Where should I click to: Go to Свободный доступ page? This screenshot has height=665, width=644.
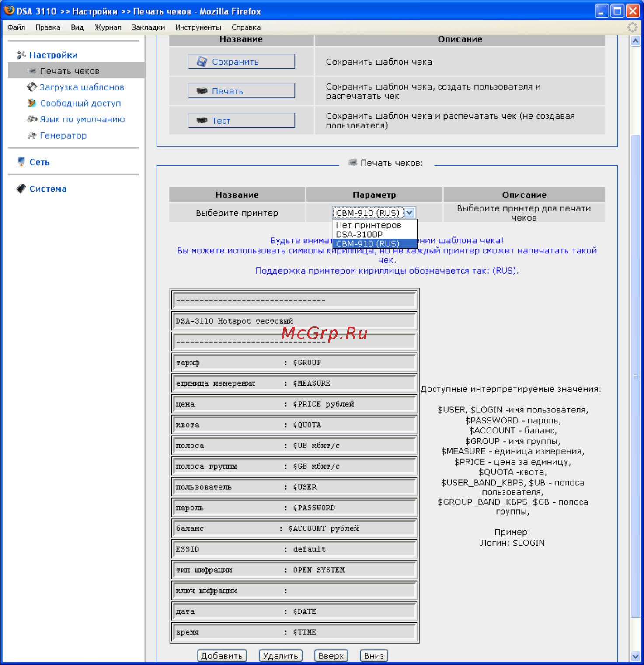point(80,103)
